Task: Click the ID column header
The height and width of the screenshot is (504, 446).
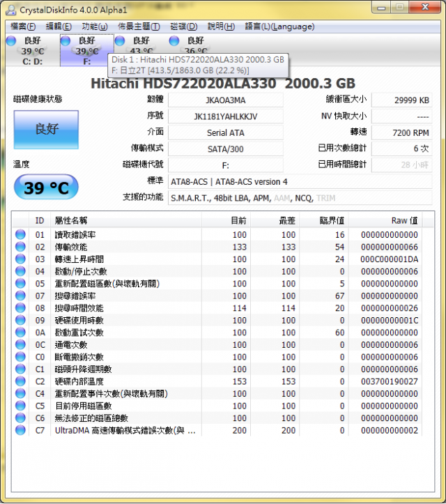Action: tap(40, 220)
